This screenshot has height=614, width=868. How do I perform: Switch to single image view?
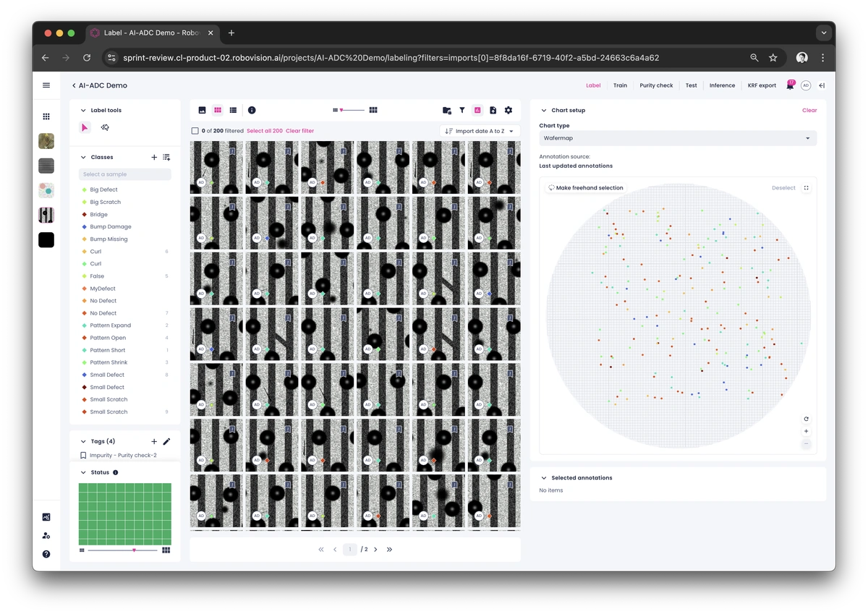click(x=202, y=110)
